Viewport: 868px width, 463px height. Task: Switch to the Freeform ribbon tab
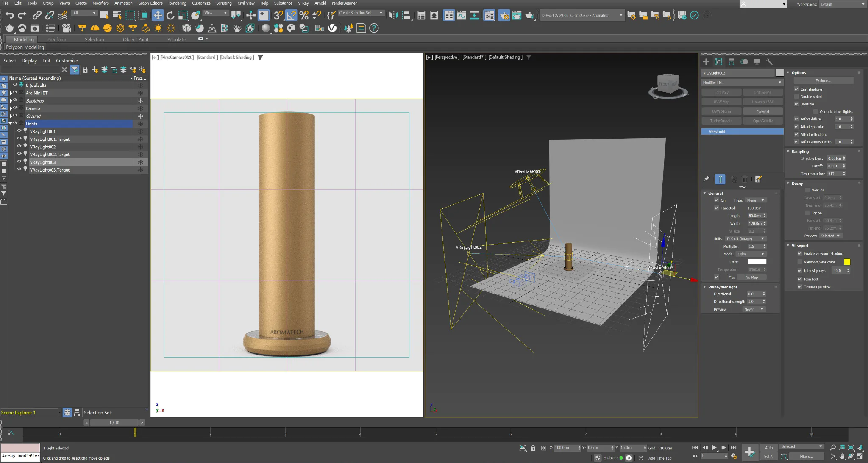[x=57, y=39]
